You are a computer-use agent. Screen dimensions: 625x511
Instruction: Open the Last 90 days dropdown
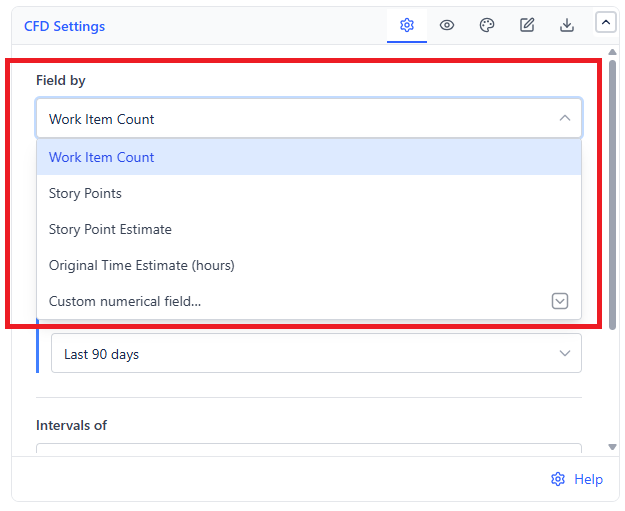(316, 354)
